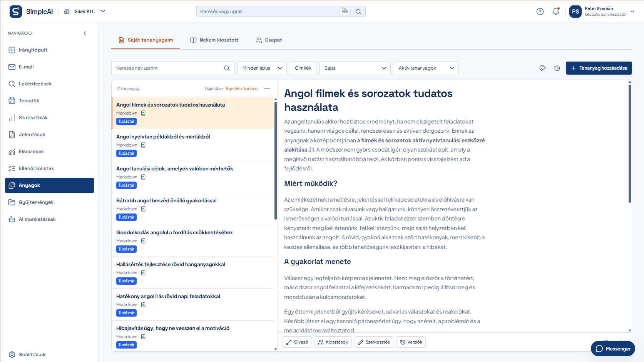Collapse the navigation sidebar arrow
Screen dimensions: 644x362
pyautogui.click(x=85, y=33)
